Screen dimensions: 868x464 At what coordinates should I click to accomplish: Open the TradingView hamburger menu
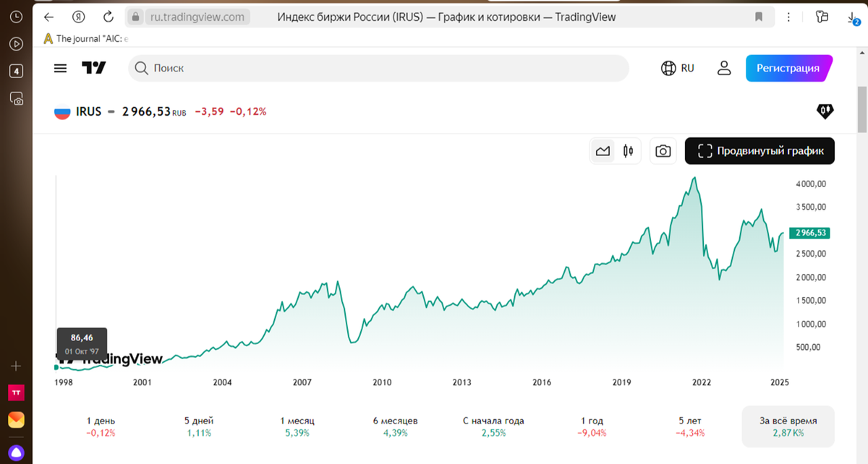[x=60, y=68]
